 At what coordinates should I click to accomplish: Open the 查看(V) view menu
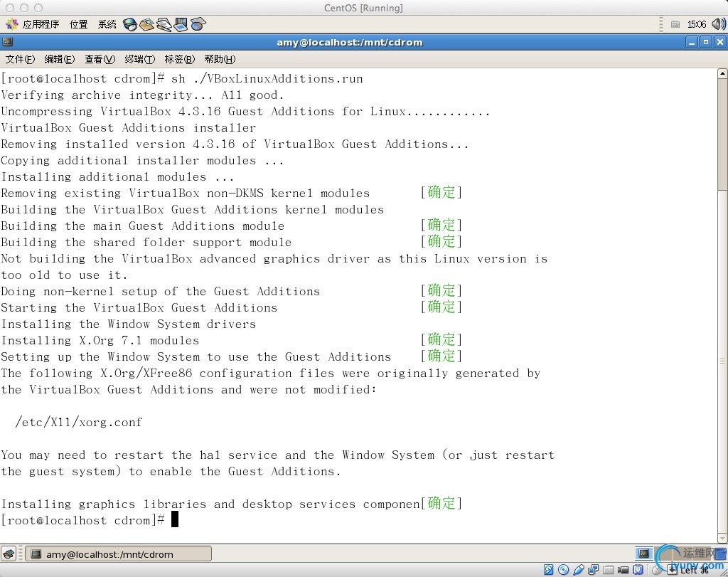(x=100, y=59)
